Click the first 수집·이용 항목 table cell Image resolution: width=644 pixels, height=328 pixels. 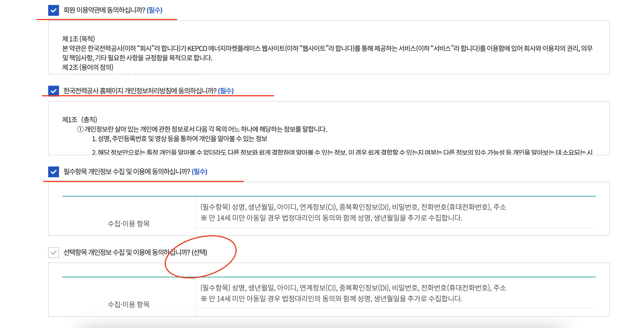tap(129, 223)
